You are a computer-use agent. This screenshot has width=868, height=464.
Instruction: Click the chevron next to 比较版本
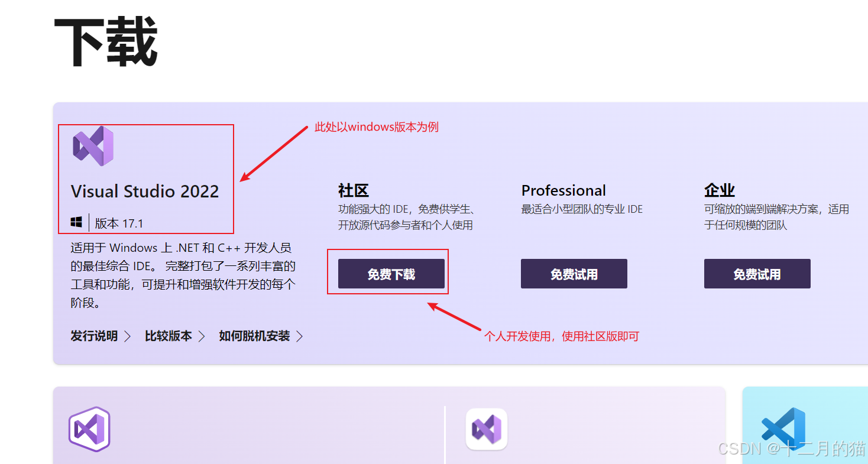202,336
